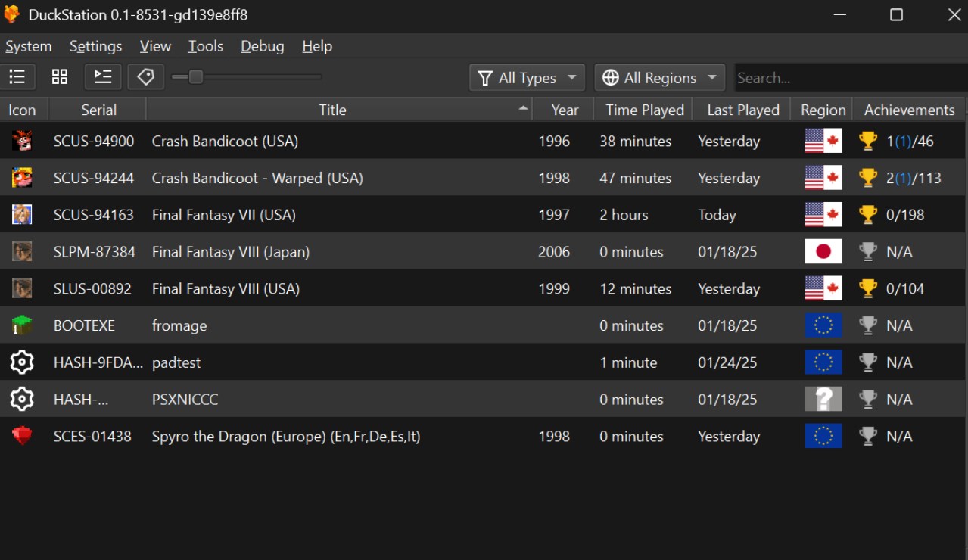Click the fromage game icon
The image size is (968, 560).
tap(22, 325)
